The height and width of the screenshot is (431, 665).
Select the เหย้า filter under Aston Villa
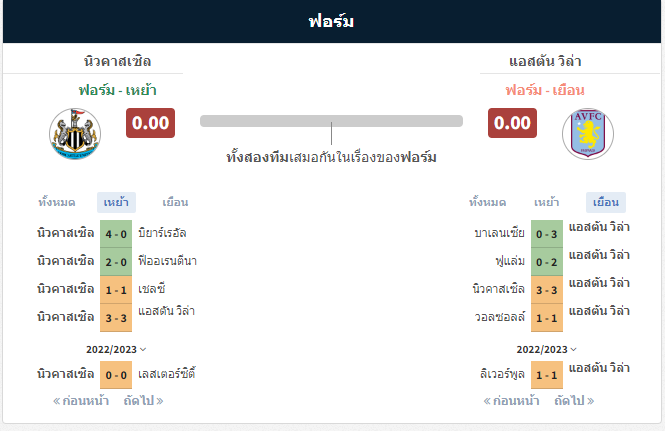coord(546,202)
